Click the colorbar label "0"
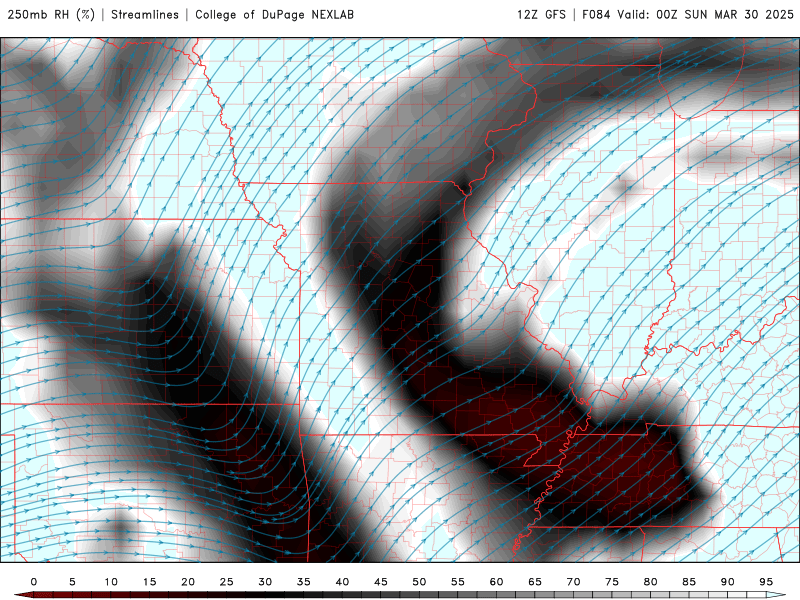Image resolution: width=800 pixels, height=600 pixels. click(34, 582)
